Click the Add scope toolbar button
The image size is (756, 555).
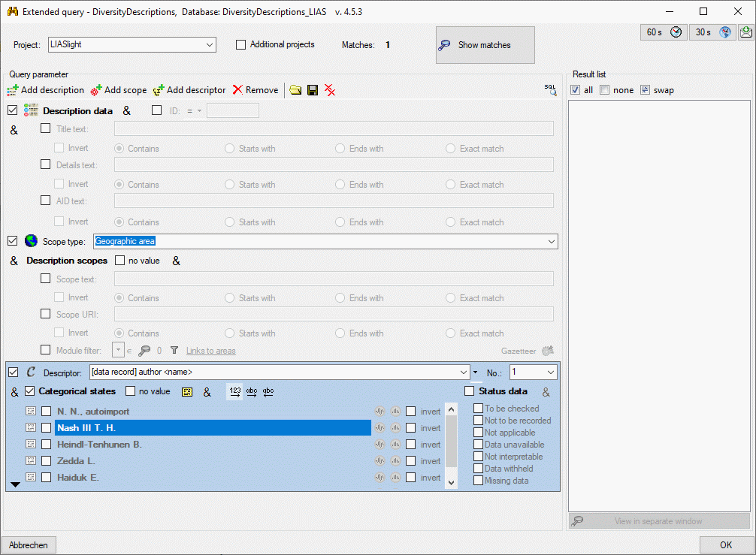(x=119, y=90)
